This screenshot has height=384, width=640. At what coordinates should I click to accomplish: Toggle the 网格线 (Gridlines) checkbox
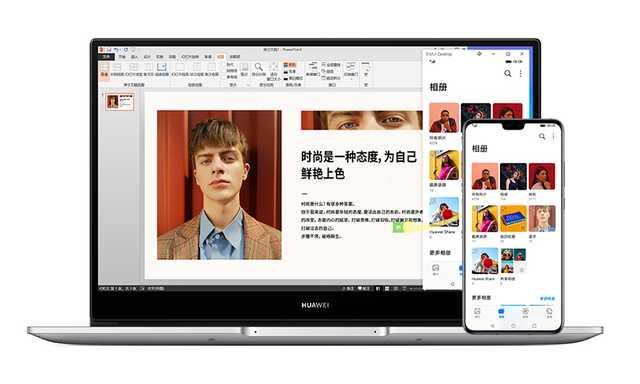point(232,70)
